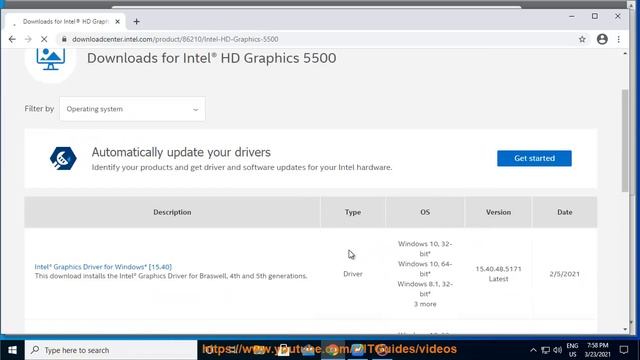Click the page's vertical scrollbar thumb
Screen dimensions: 640x360
coord(625,140)
